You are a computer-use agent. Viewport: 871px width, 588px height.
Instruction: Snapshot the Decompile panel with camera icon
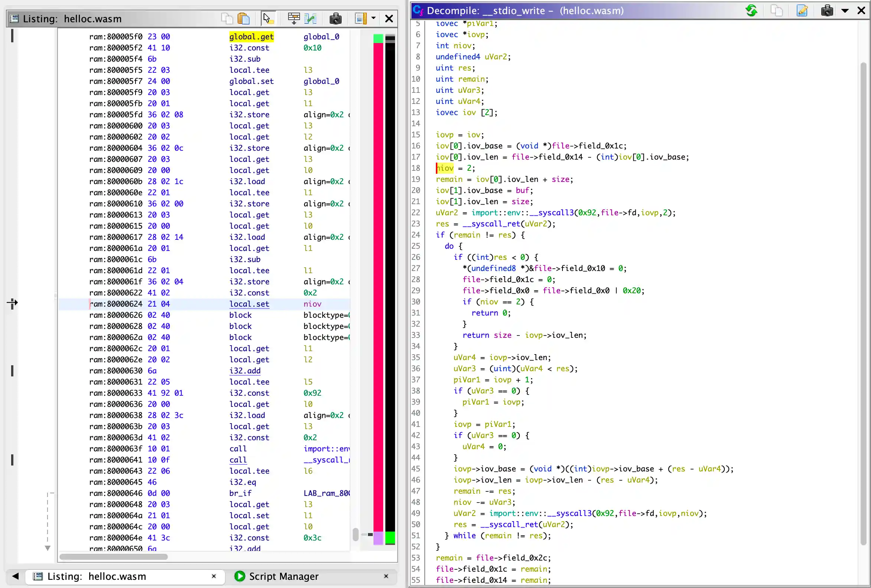(827, 10)
